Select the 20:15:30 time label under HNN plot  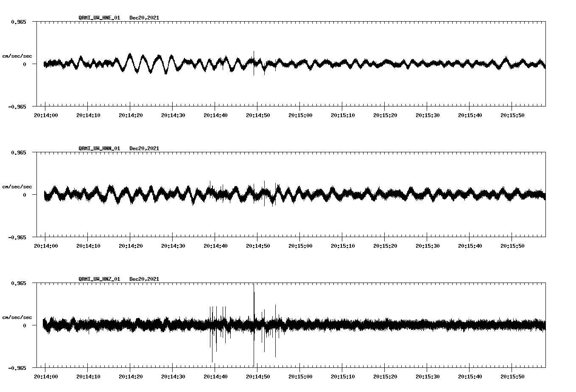point(428,246)
